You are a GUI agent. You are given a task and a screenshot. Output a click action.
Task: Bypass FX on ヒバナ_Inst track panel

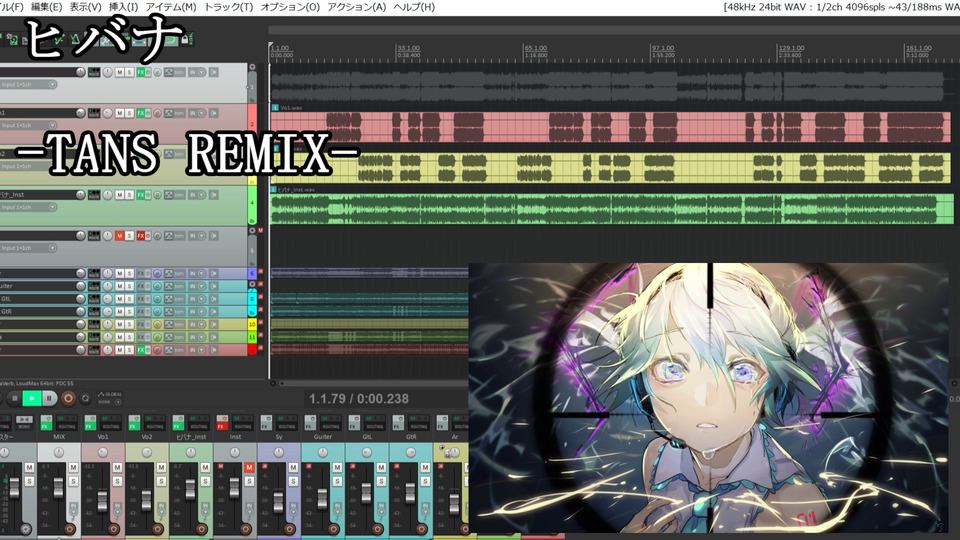point(148,195)
